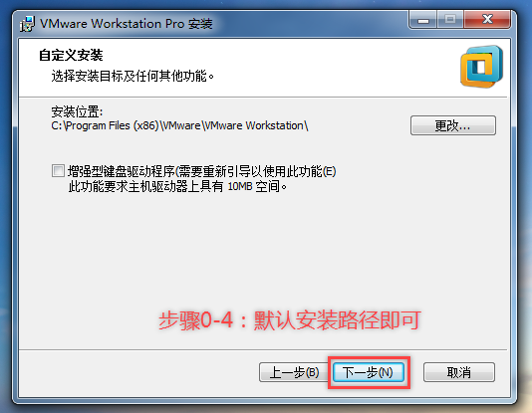Click the red 步骤0-4 annotation text
Screen dimensions: 532x413
(290, 320)
